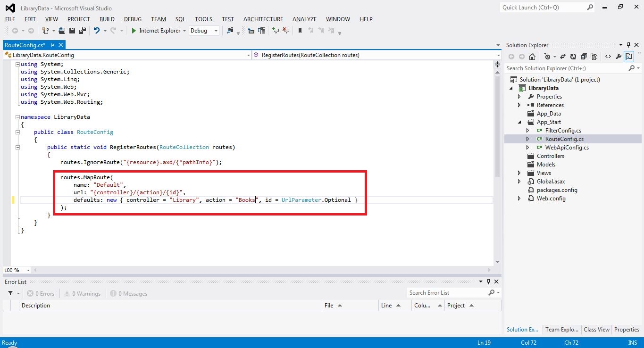The height and width of the screenshot is (348, 644).
Task: Collapse All in Solution Explorer
Action: click(x=584, y=57)
